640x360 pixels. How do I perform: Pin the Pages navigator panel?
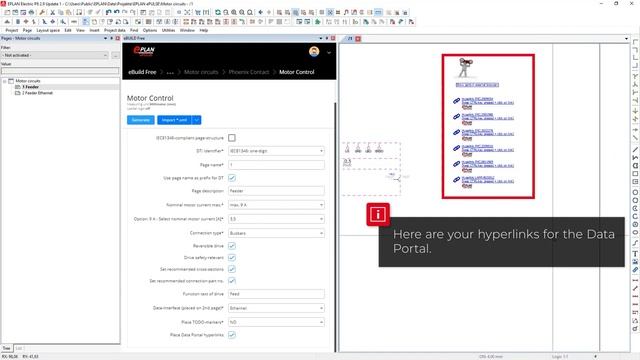111,38
